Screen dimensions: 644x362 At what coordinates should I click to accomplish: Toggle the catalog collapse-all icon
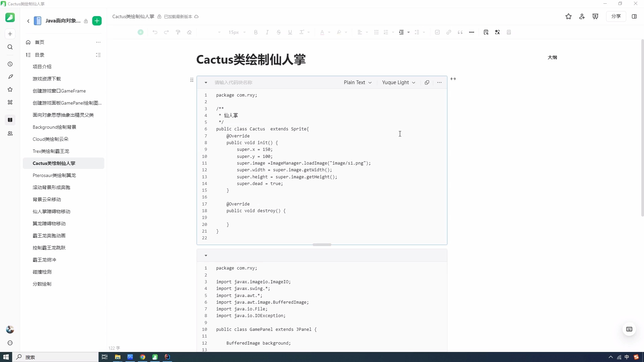(98, 55)
